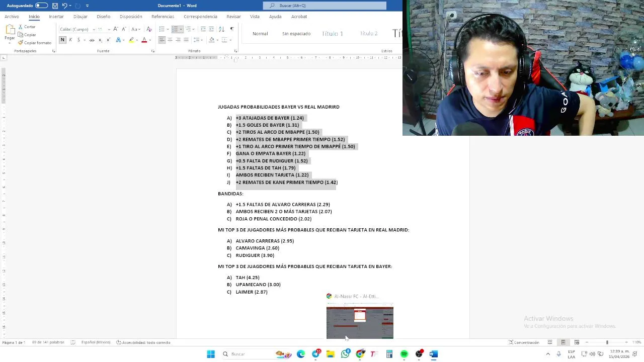Screen dimensions: 644x362
Task: Open the borders dropdown
Action: coord(230,40)
